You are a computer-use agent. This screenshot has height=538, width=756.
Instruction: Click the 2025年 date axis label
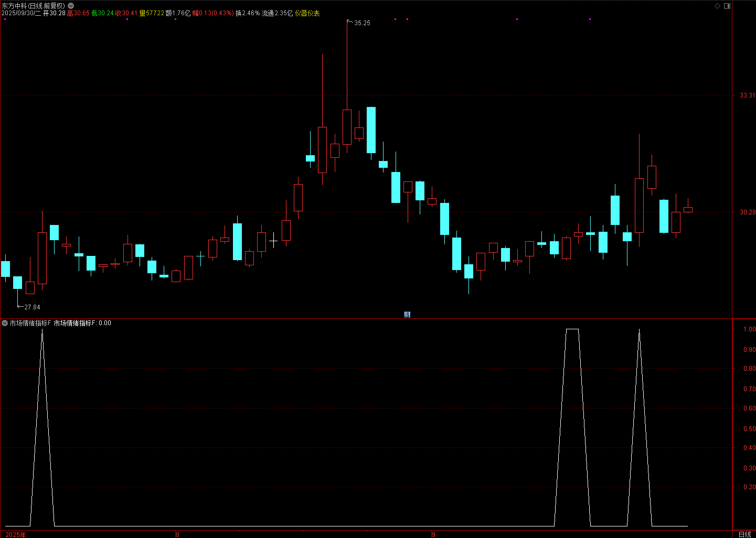pos(16,534)
